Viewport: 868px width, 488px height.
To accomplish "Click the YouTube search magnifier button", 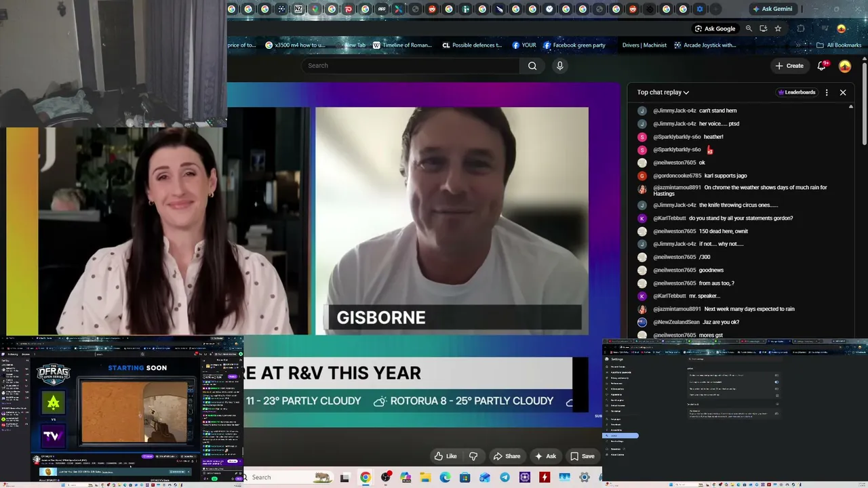I will pos(532,66).
